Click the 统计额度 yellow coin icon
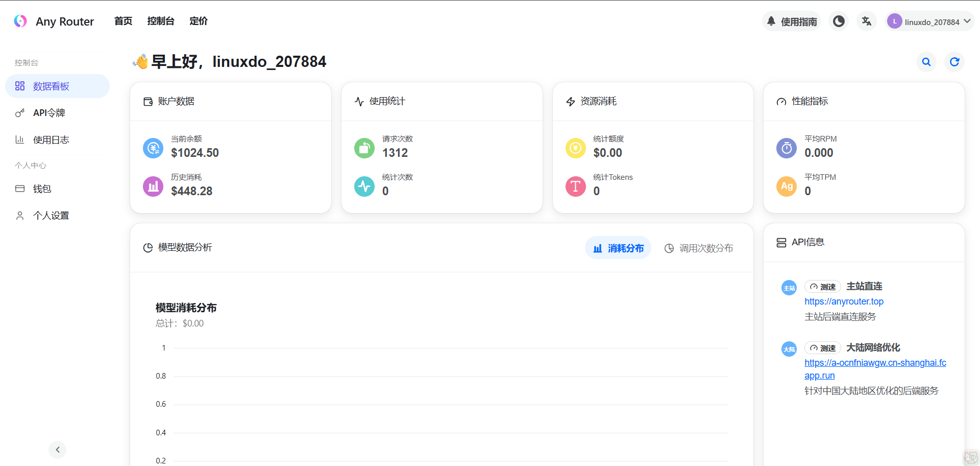This screenshot has height=466, width=980. point(576,148)
